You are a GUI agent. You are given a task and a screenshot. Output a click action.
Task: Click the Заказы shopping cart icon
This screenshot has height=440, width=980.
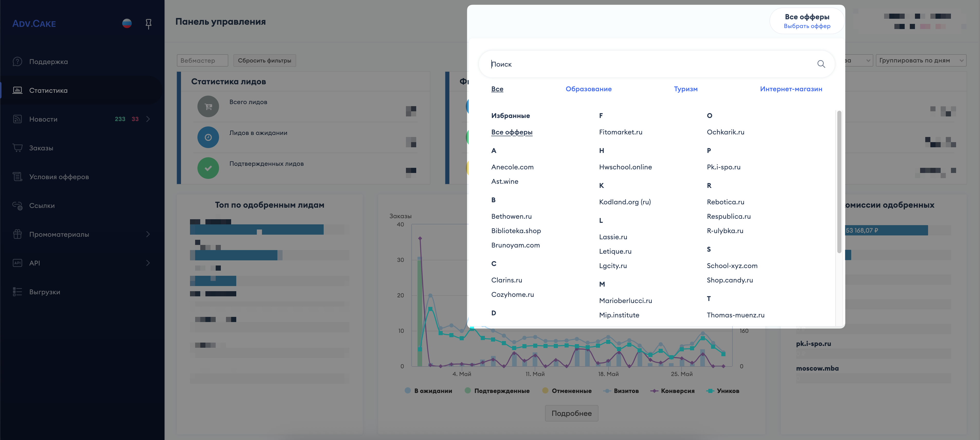[x=17, y=148]
